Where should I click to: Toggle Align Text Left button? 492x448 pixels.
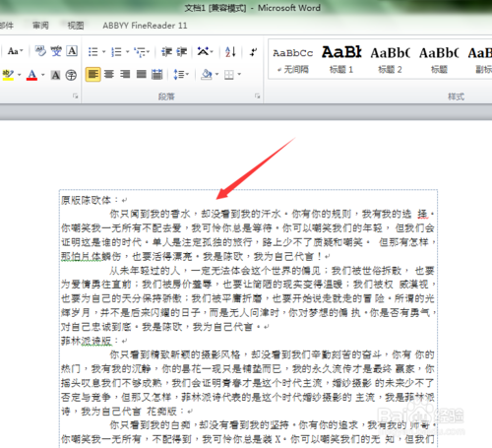tap(93, 75)
